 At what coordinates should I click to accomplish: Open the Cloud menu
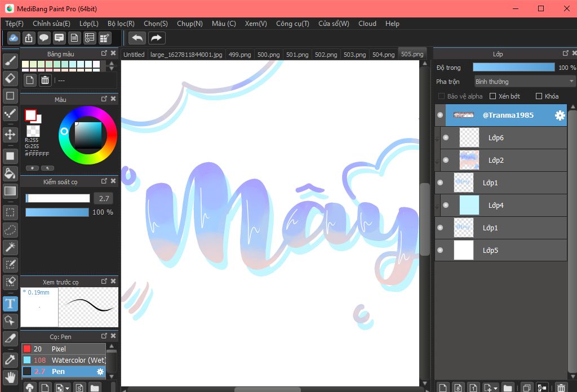367,24
